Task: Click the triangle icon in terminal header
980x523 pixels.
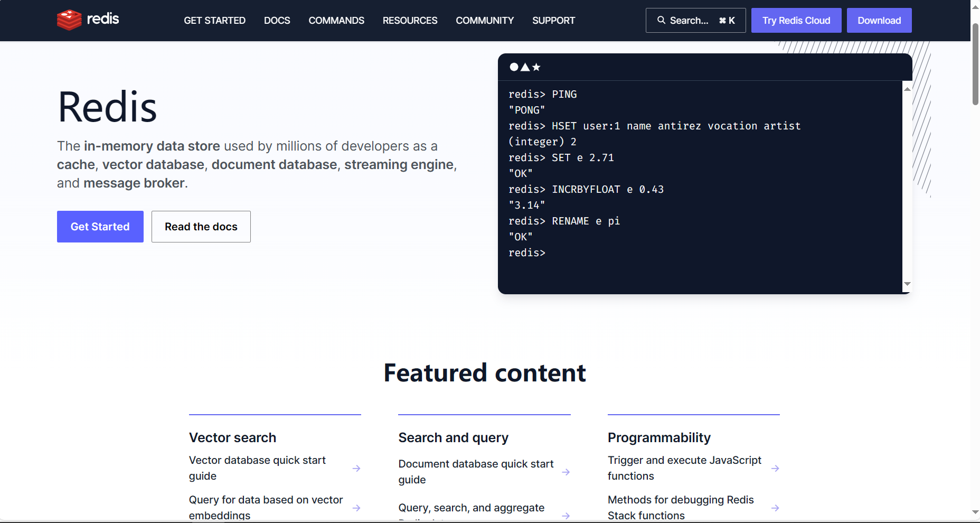Action: tap(525, 67)
